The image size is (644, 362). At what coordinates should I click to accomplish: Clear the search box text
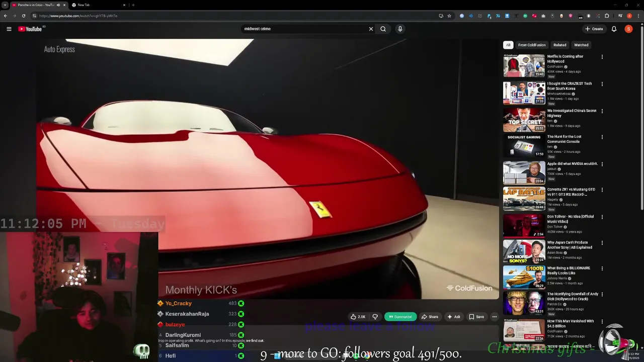click(x=371, y=29)
